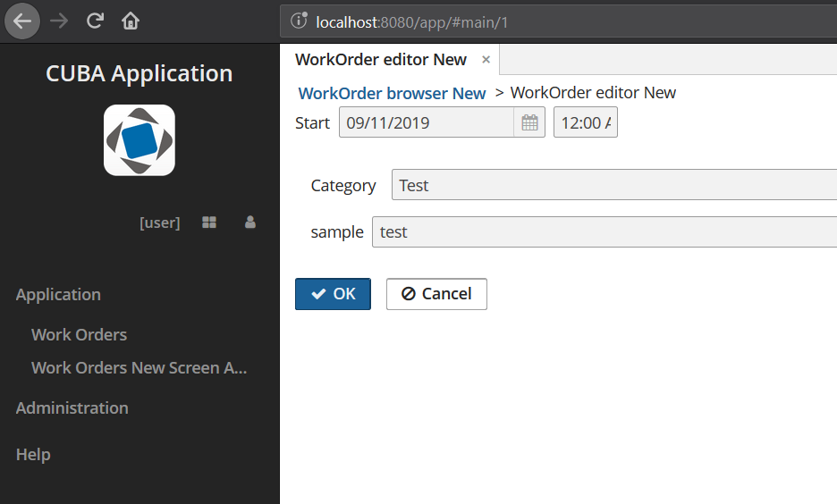Reload the page with the refresh icon
This screenshot has width=837, height=504.
coord(95,21)
